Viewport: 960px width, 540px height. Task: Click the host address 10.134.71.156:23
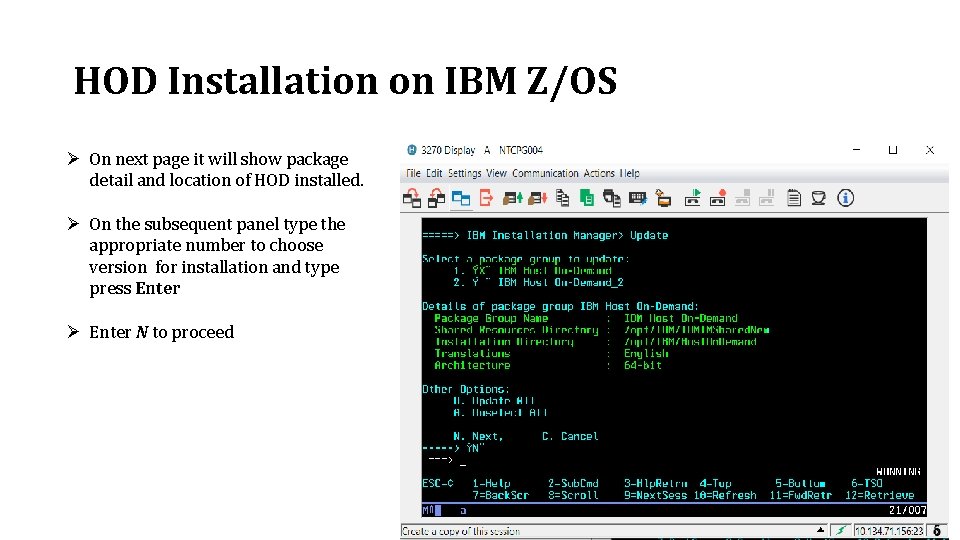pos(889,531)
